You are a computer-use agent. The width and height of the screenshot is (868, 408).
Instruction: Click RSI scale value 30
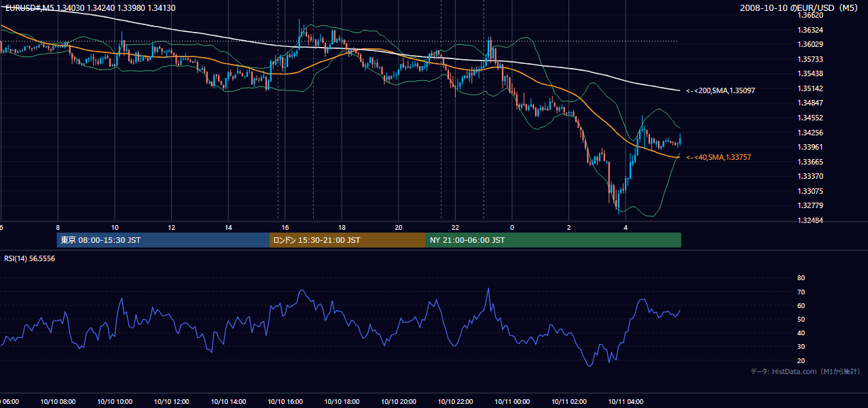click(801, 347)
